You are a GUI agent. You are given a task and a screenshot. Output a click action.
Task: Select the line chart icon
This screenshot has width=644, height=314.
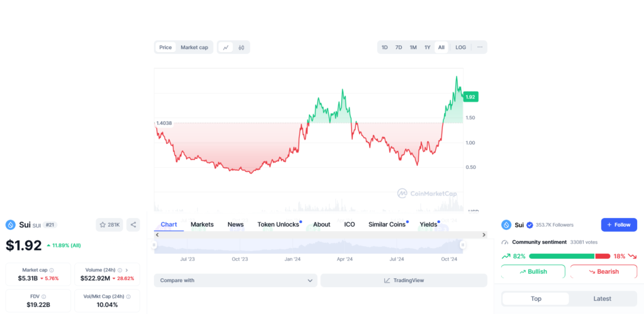(225, 47)
